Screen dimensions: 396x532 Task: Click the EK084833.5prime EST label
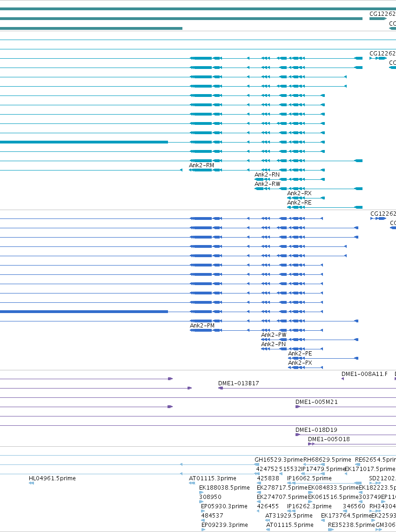coord(333,488)
